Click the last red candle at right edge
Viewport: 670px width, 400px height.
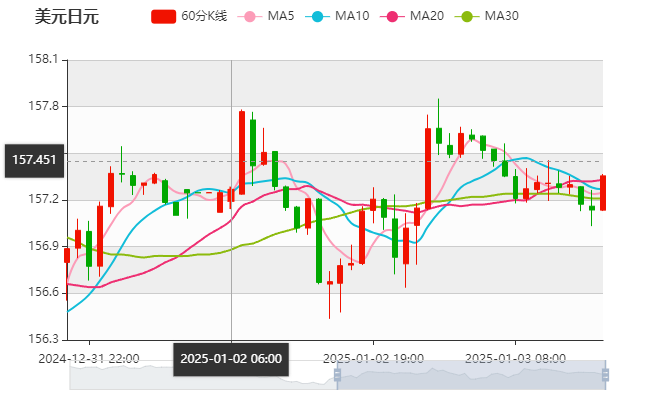[x=603, y=192]
